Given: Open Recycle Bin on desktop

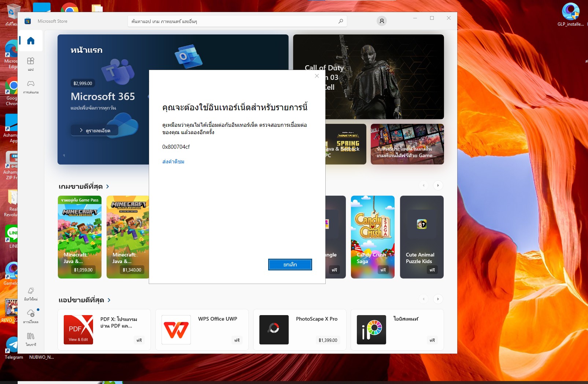Looking at the screenshot, I should pyautogui.click(x=11, y=15).
